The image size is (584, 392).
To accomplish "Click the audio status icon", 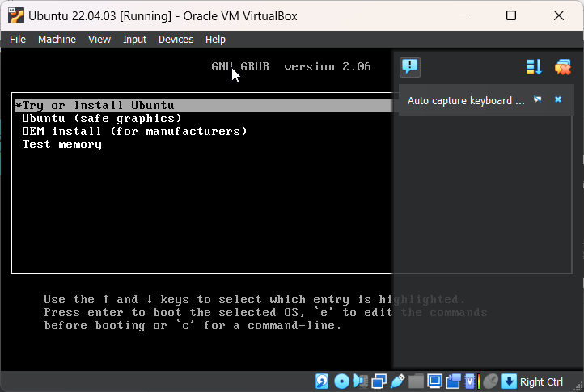I will coord(360,381).
